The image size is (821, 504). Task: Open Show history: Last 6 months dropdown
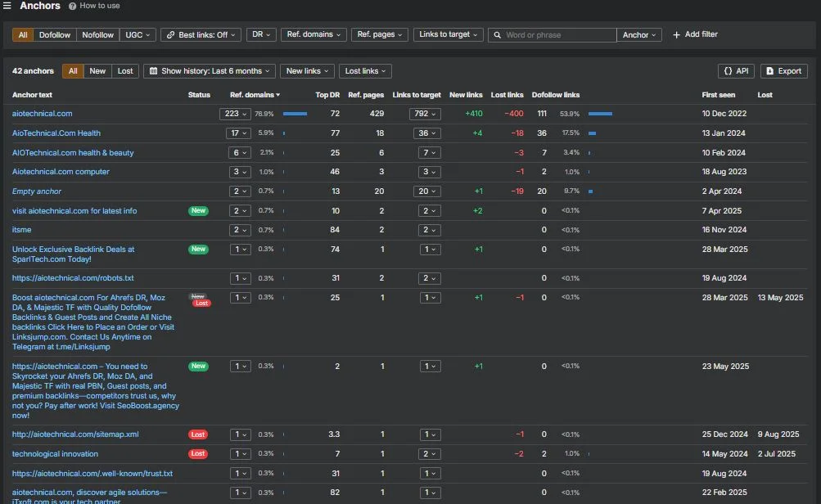(x=210, y=71)
